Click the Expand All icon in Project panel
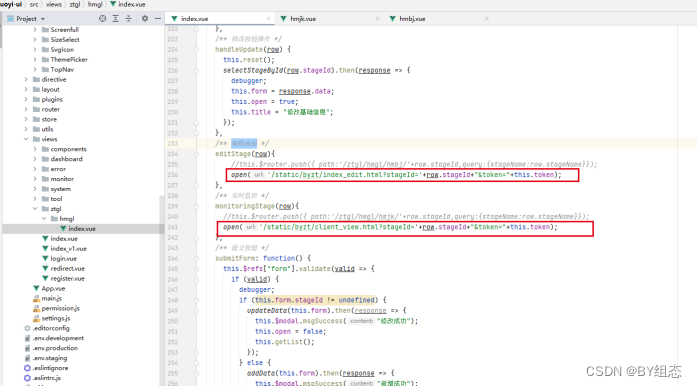The width and height of the screenshot is (697, 387). coord(116,19)
